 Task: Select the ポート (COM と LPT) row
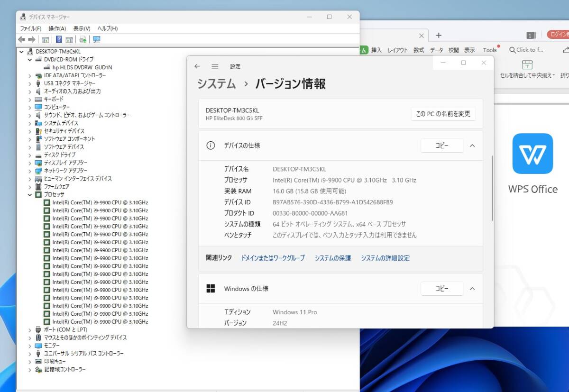coord(65,329)
